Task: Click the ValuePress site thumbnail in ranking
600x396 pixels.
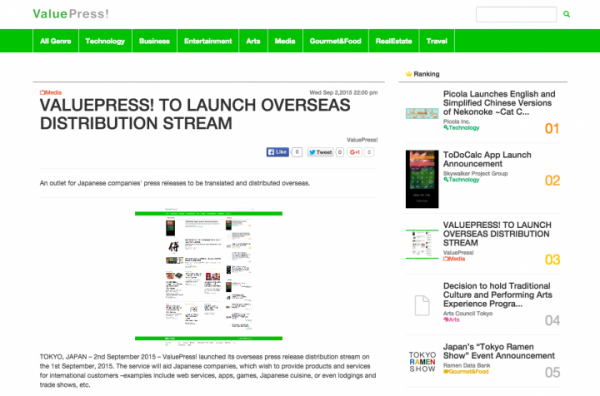Action: coord(422,244)
